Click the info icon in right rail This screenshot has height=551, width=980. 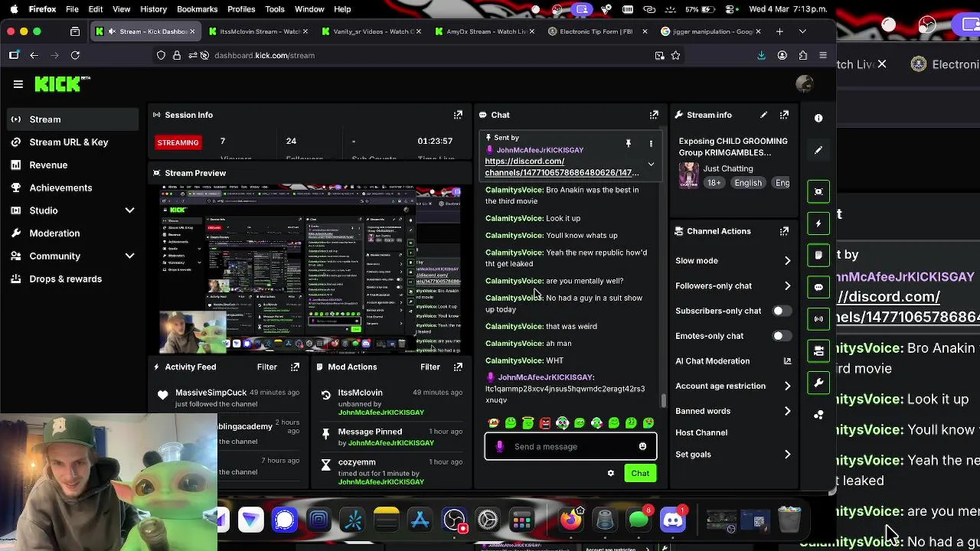point(818,118)
